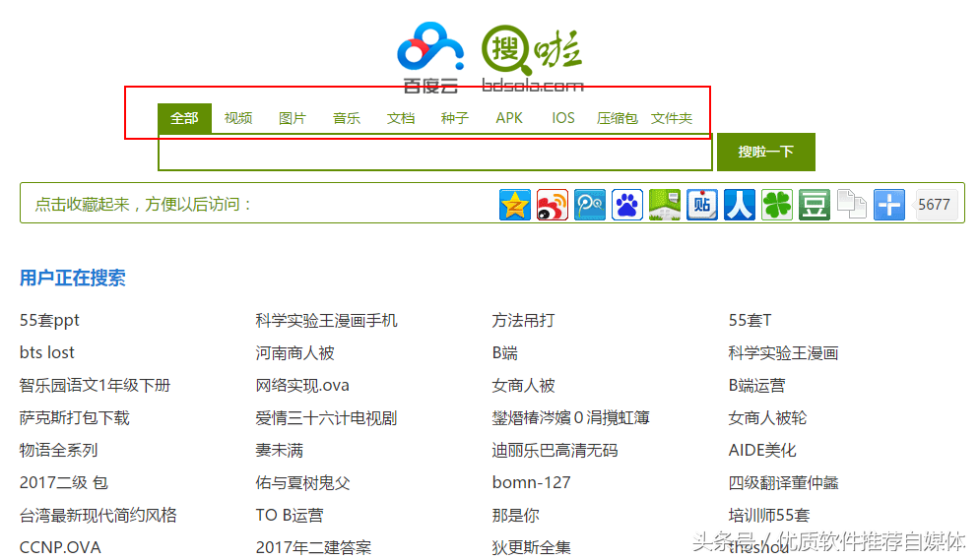Click 台湾最新现代简约风格 link
This screenshot has width=979, height=560.
pyautogui.click(x=98, y=515)
